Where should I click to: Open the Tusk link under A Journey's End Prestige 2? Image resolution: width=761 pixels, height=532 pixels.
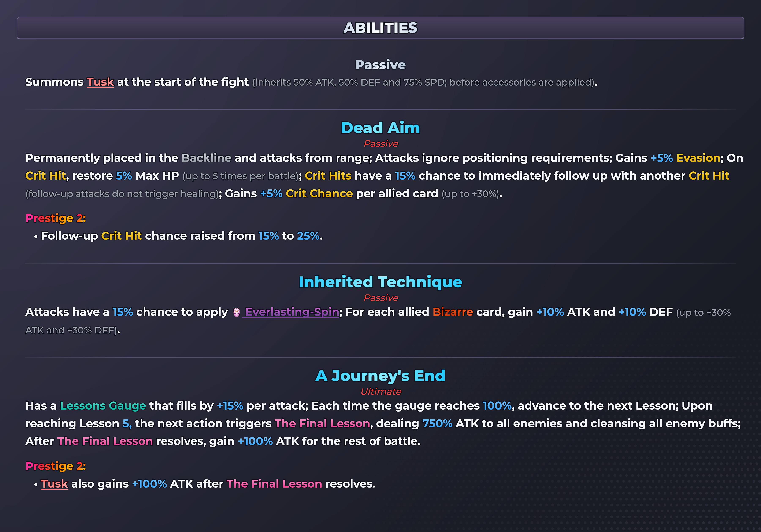(x=54, y=484)
